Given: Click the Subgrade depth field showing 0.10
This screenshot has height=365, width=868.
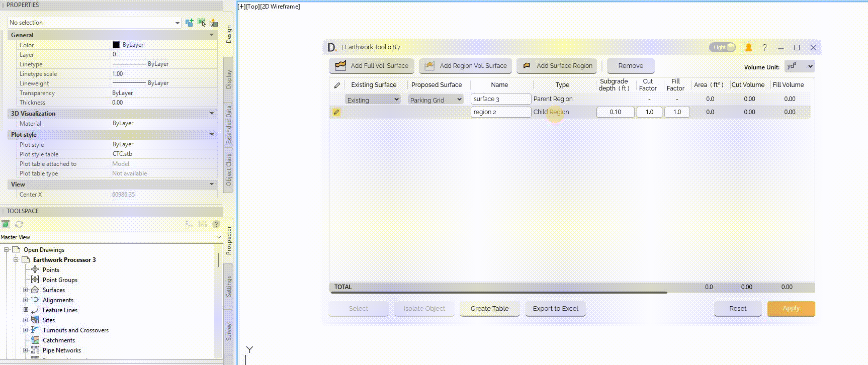Looking at the screenshot, I should [x=615, y=112].
